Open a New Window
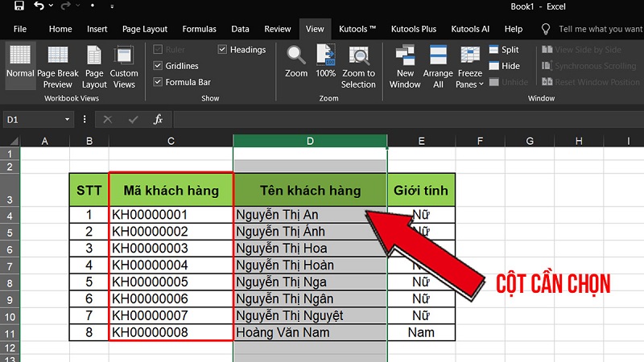644x362 pixels. pyautogui.click(x=405, y=67)
